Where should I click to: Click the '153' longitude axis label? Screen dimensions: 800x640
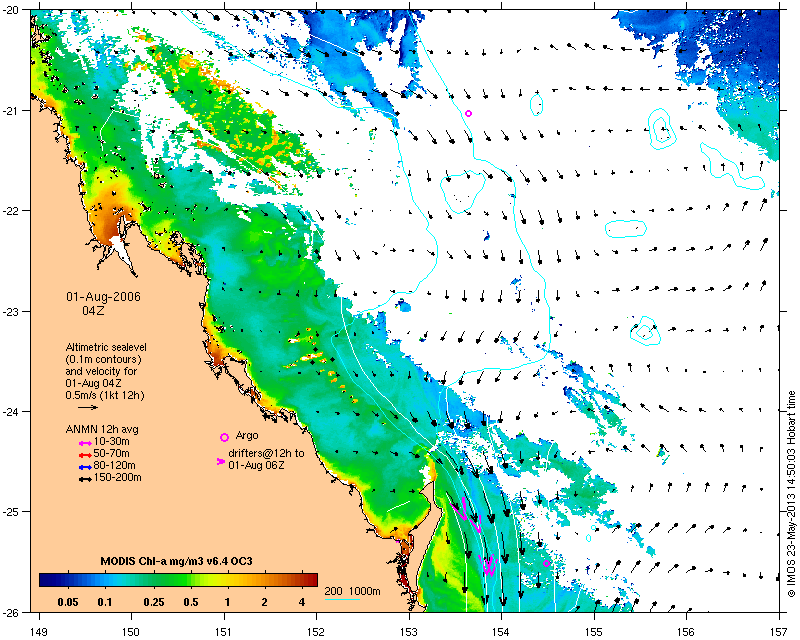[409, 632]
